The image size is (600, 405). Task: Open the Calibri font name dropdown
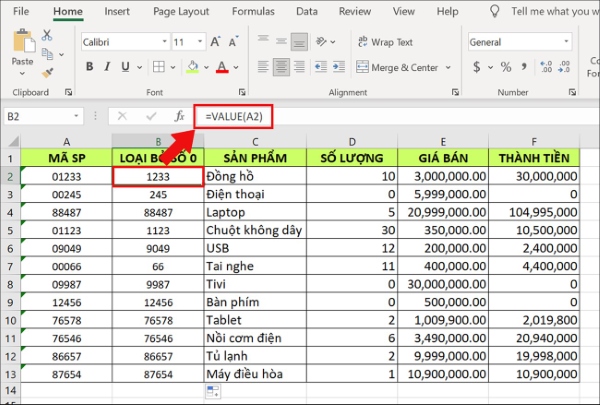coord(165,41)
